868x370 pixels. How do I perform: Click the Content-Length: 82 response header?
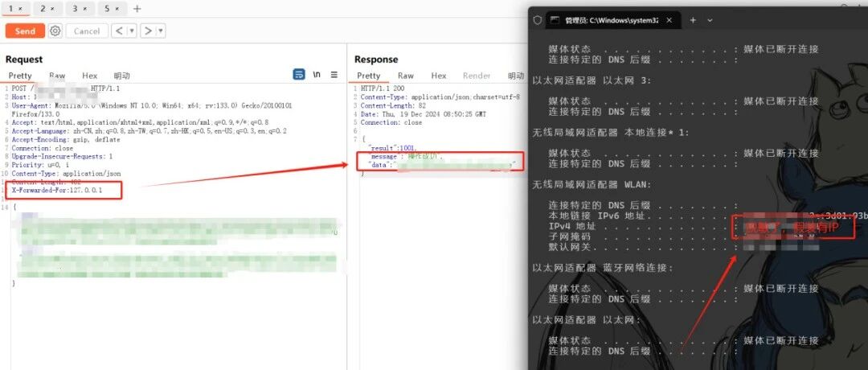pyautogui.click(x=392, y=105)
